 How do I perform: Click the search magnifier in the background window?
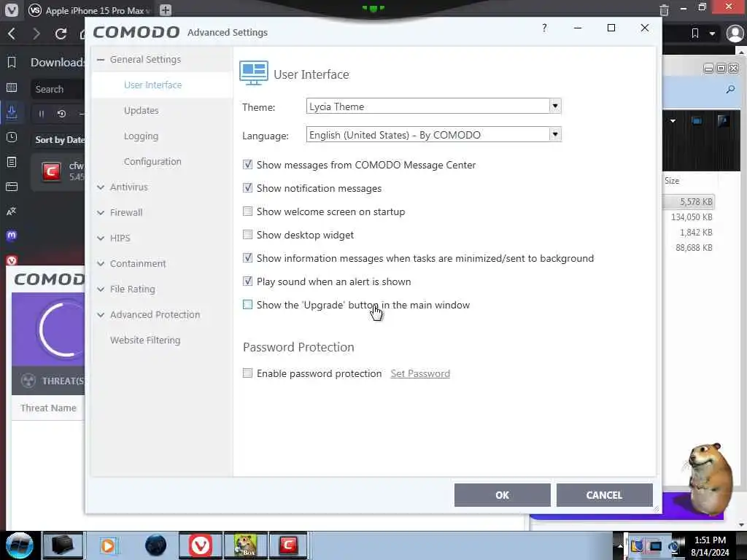730,90
